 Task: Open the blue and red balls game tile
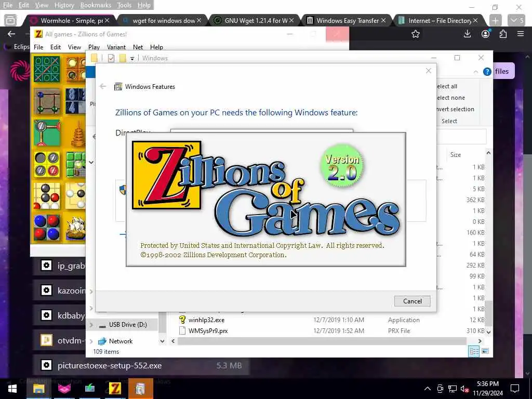coord(47,228)
